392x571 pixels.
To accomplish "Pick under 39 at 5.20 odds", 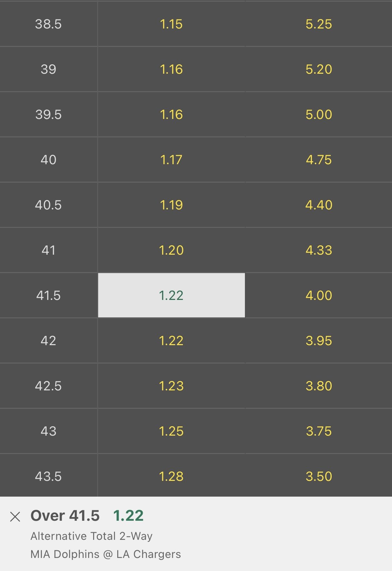I will click(x=318, y=69).
